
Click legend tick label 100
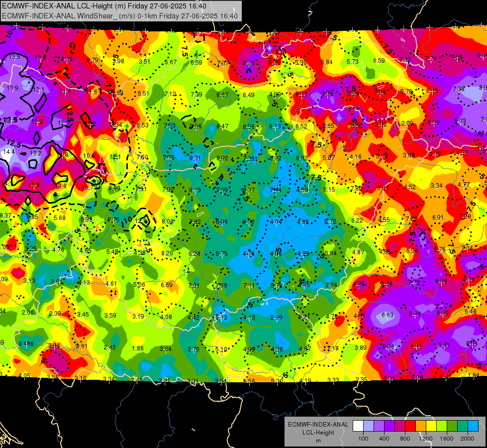[363, 439]
